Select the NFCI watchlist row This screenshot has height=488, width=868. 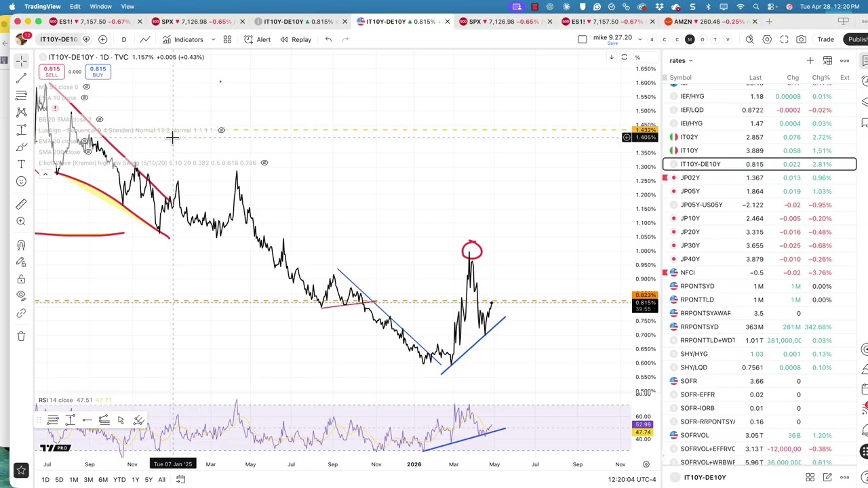[x=759, y=272]
